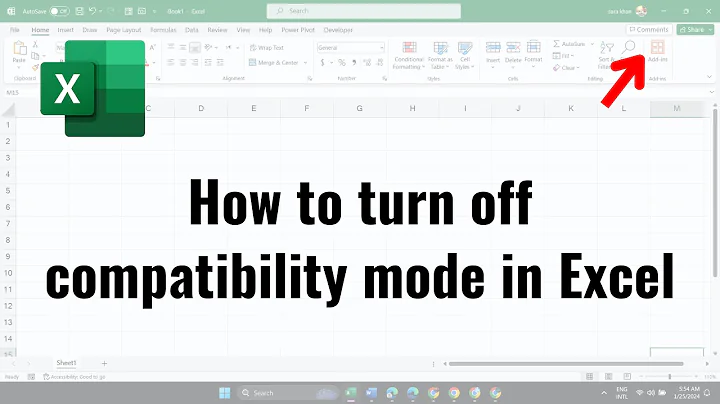The image size is (720, 404).
Task: Click Accessibility: Good to go status
Action: pos(74,377)
